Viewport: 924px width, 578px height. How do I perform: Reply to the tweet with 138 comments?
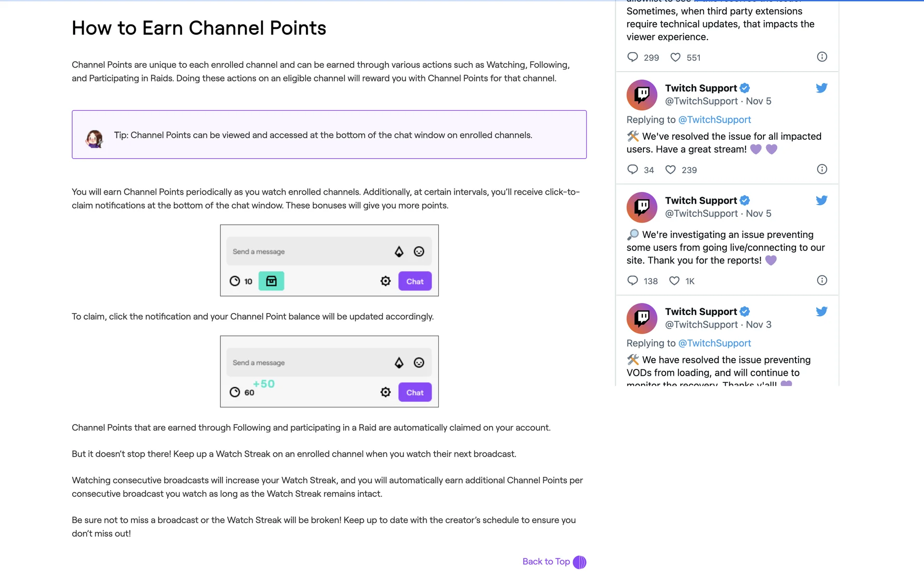pos(633,281)
